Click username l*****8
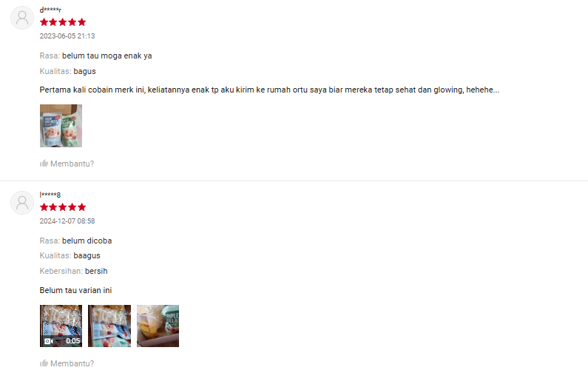 (50, 195)
